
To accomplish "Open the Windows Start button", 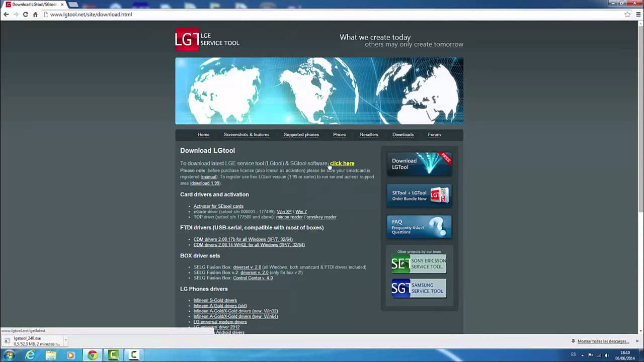I will (x=9, y=355).
